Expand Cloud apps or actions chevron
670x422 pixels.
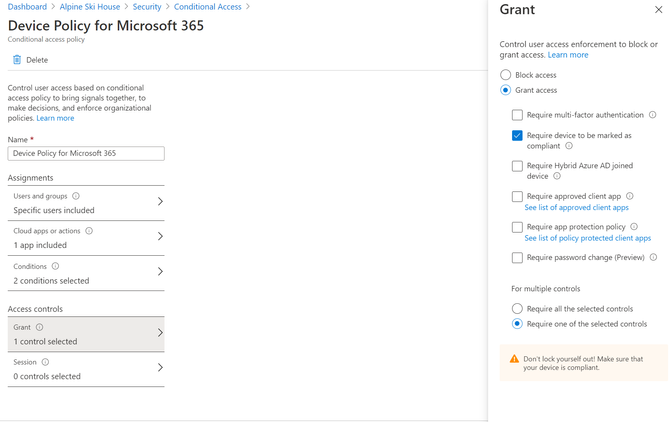pos(160,236)
